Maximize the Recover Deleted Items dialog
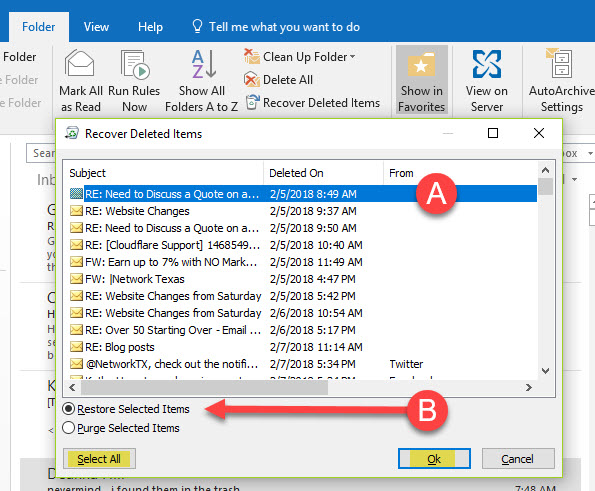Screen dimensions: 595x491 [493, 133]
